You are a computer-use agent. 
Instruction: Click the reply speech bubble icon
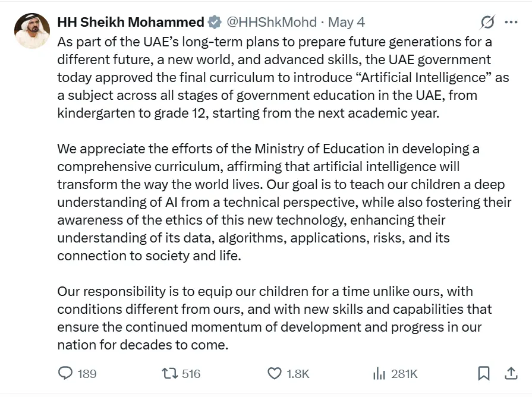65,373
